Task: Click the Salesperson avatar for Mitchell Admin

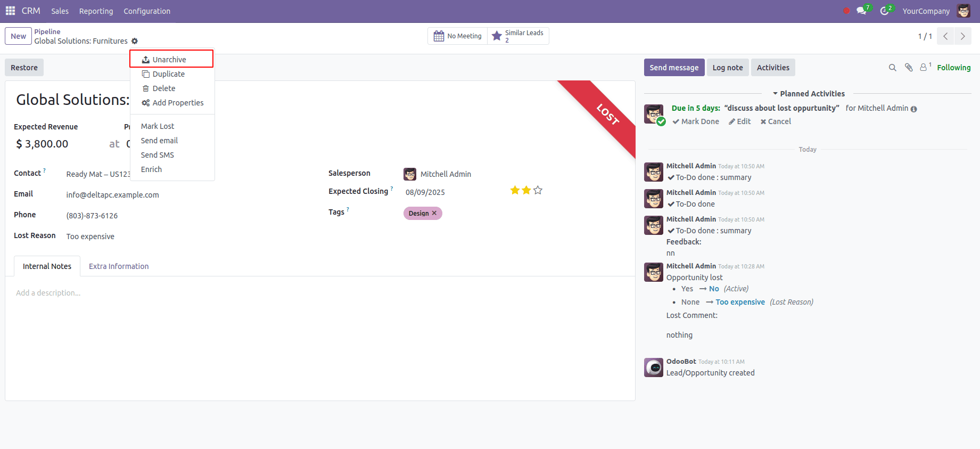Action: coord(410,174)
